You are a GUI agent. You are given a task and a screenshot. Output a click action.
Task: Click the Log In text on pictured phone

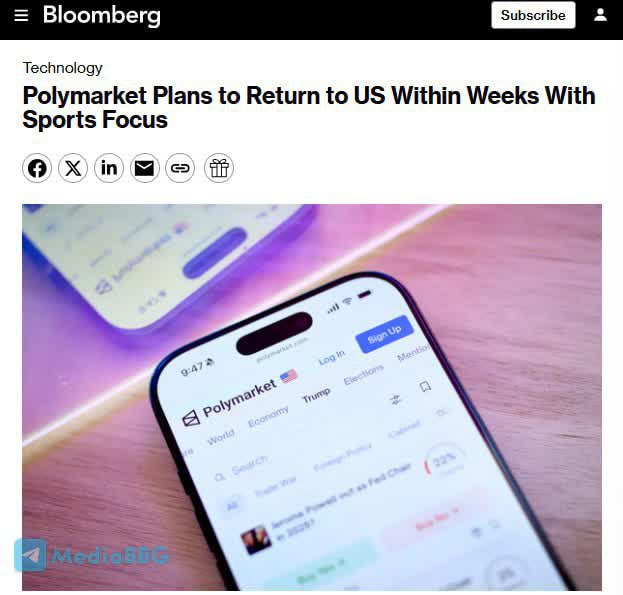(x=332, y=357)
